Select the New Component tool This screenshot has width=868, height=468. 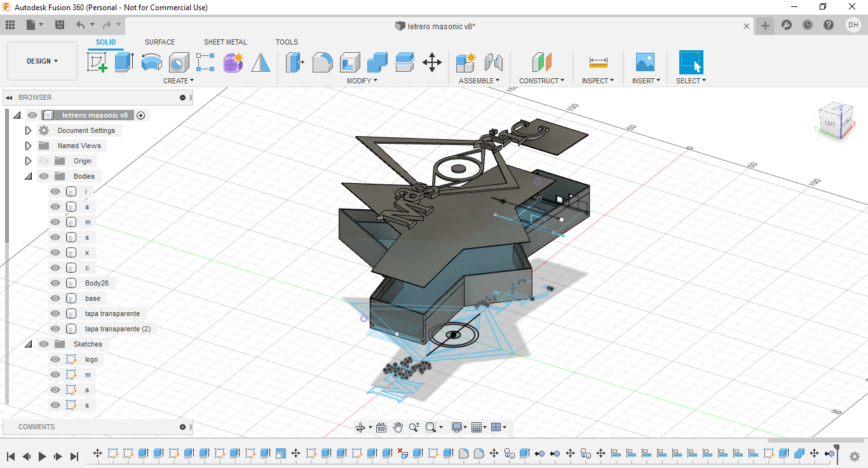[466, 62]
